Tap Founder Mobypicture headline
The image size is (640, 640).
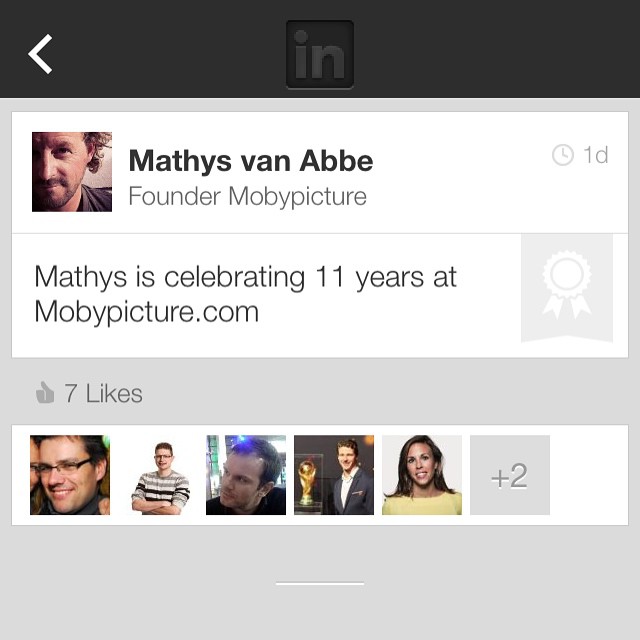[247, 196]
